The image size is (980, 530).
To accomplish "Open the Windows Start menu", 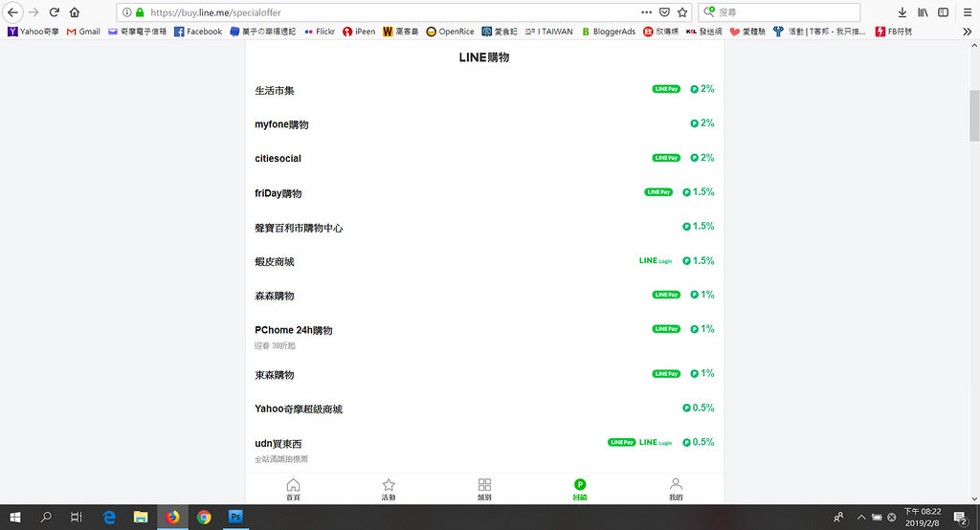I will [15, 517].
